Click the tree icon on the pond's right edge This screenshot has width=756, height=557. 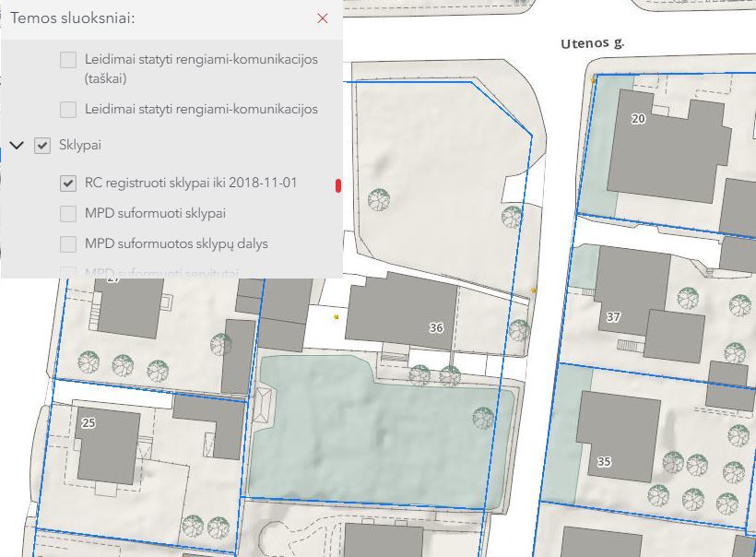(x=483, y=418)
